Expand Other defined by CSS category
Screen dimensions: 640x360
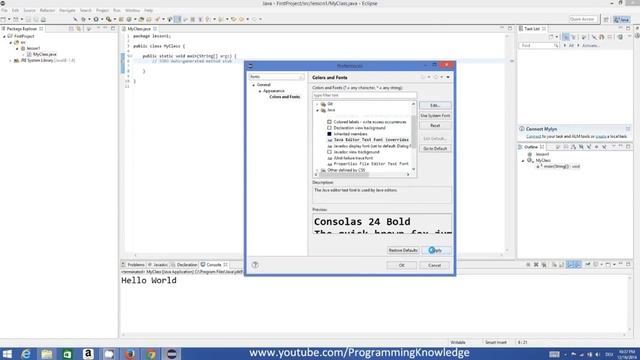pos(317,170)
